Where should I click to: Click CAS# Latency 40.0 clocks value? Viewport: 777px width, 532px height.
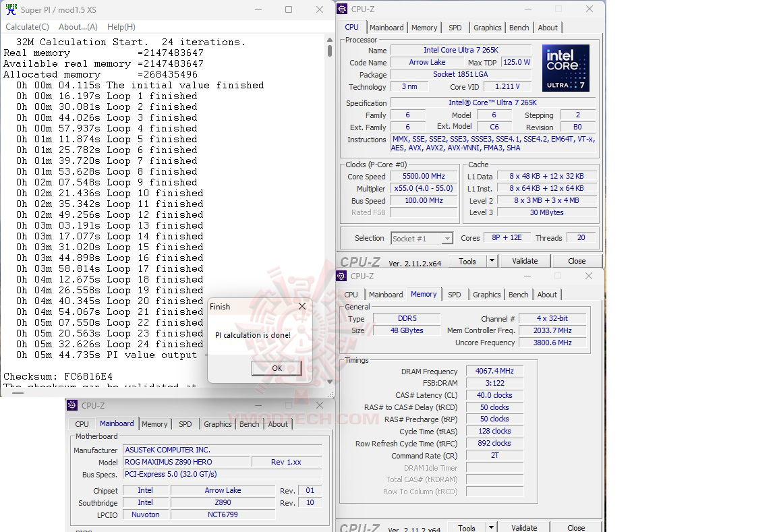494,395
